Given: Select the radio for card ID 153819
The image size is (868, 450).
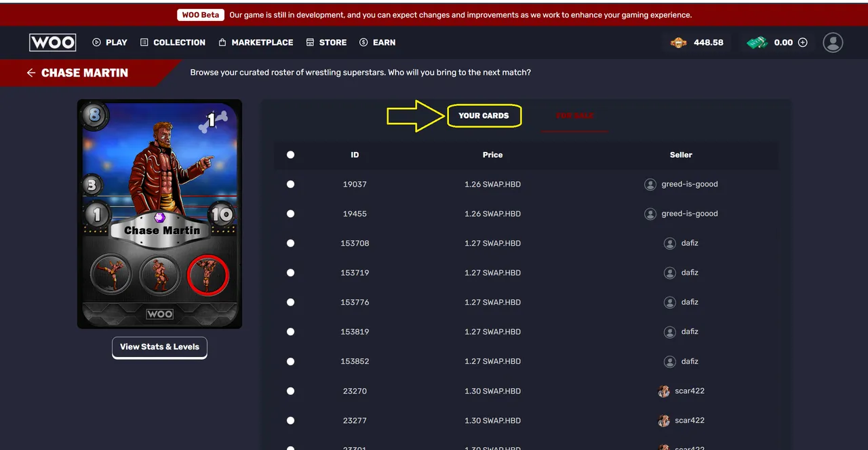Looking at the screenshot, I should tap(290, 332).
